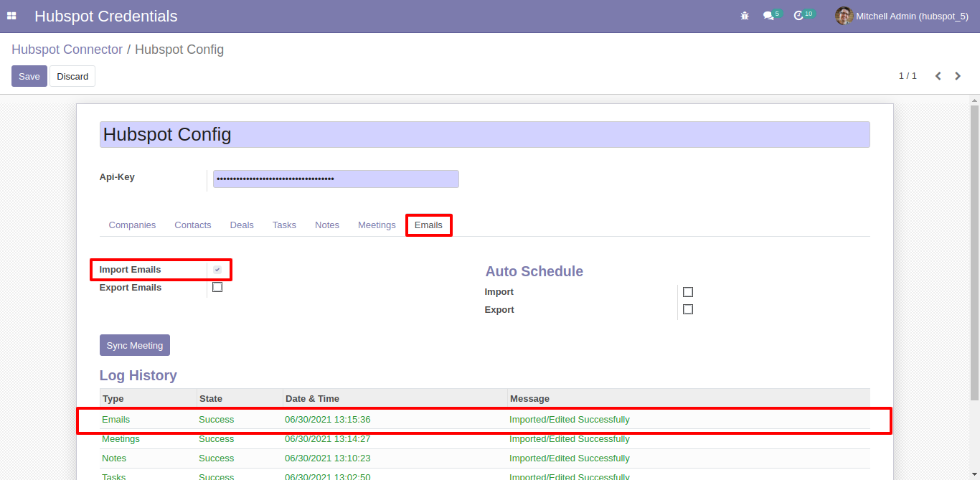Viewport: 980px width, 480px height.
Task: Enable the Export Emails checkbox
Action: coord(217,288)
